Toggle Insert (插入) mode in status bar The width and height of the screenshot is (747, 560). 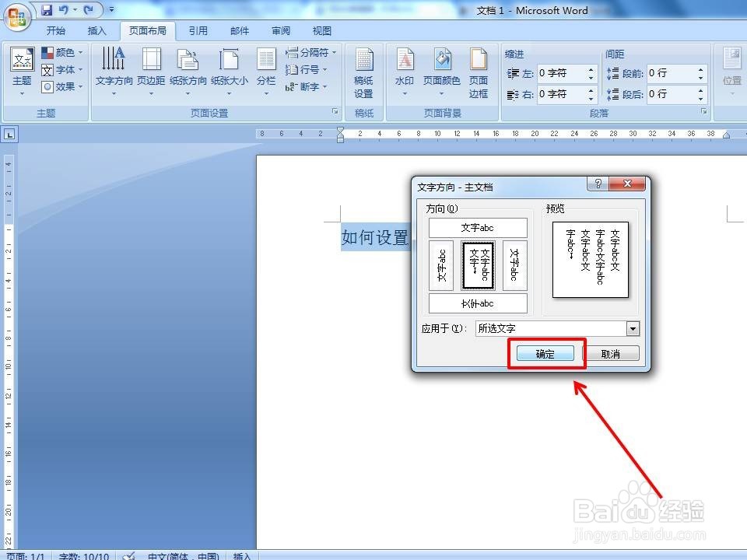(241, 555)
